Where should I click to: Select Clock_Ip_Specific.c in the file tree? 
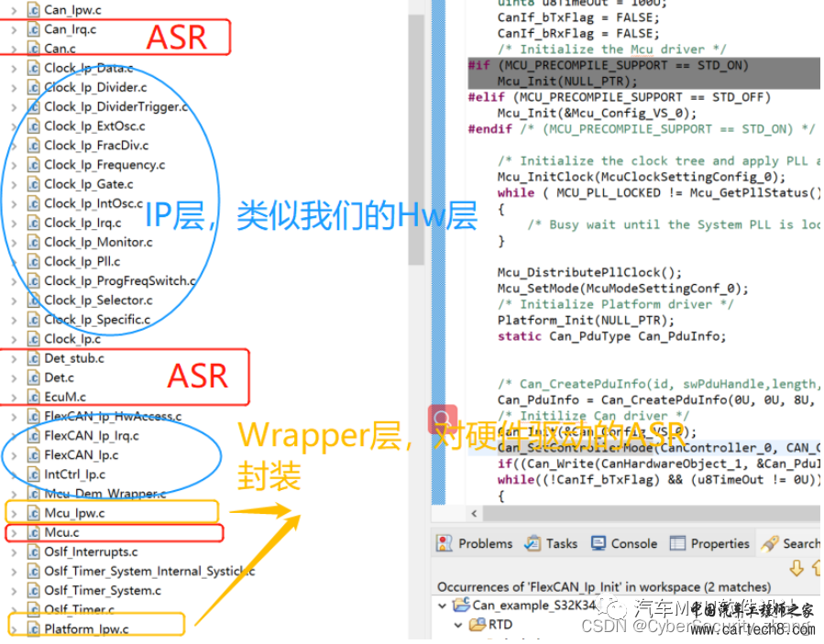97,320
